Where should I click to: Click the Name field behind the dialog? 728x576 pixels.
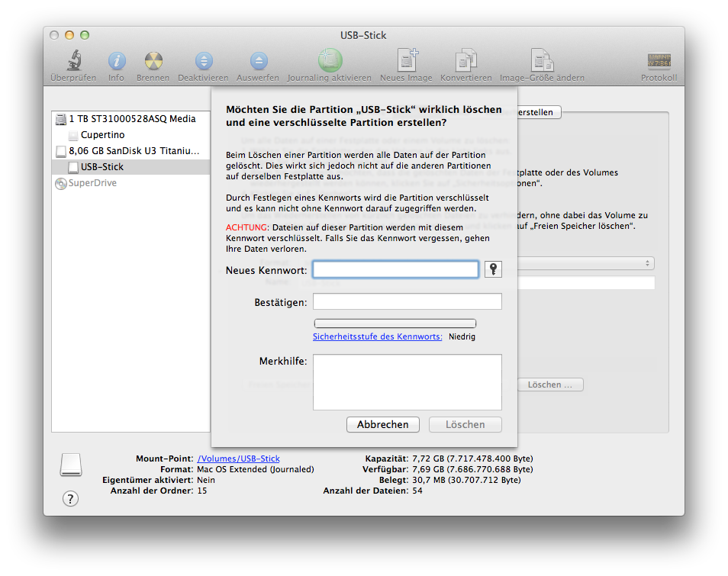tap(586, 282)
